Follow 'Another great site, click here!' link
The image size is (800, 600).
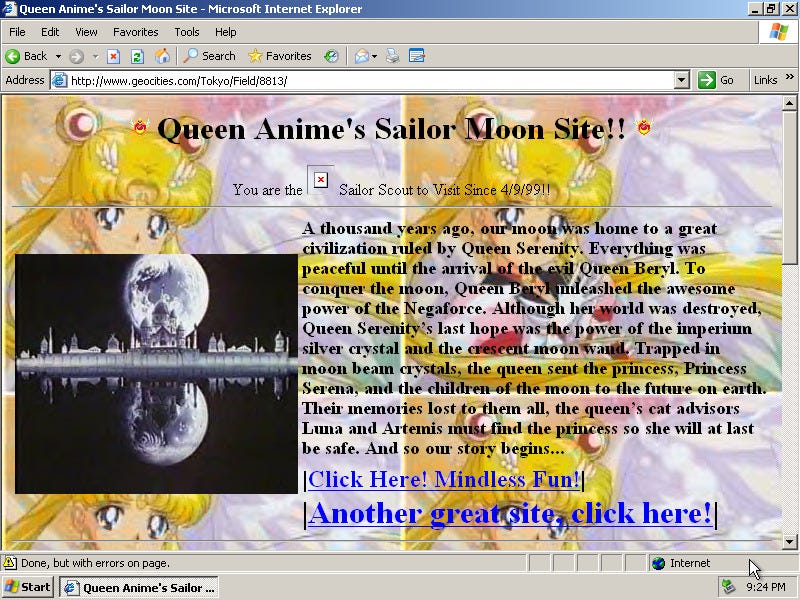click(x=510, y=513)
